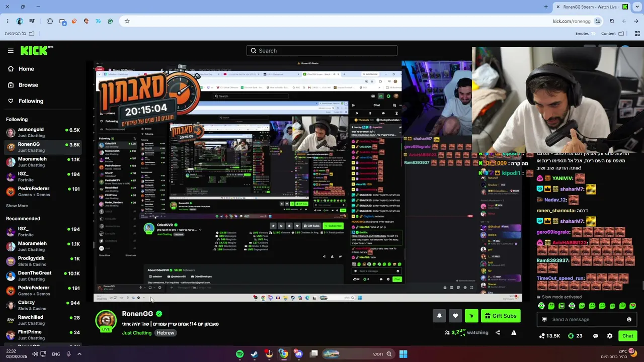Follow the channel with the heart button
The image size is (644, 362).
(455, 316)
